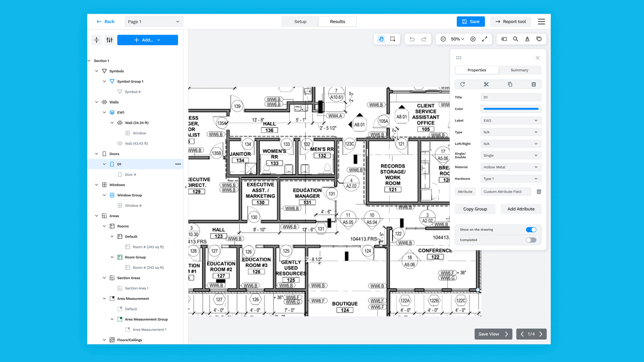Click the Title input field D1
644x362 pixels.
pos(511,97)
